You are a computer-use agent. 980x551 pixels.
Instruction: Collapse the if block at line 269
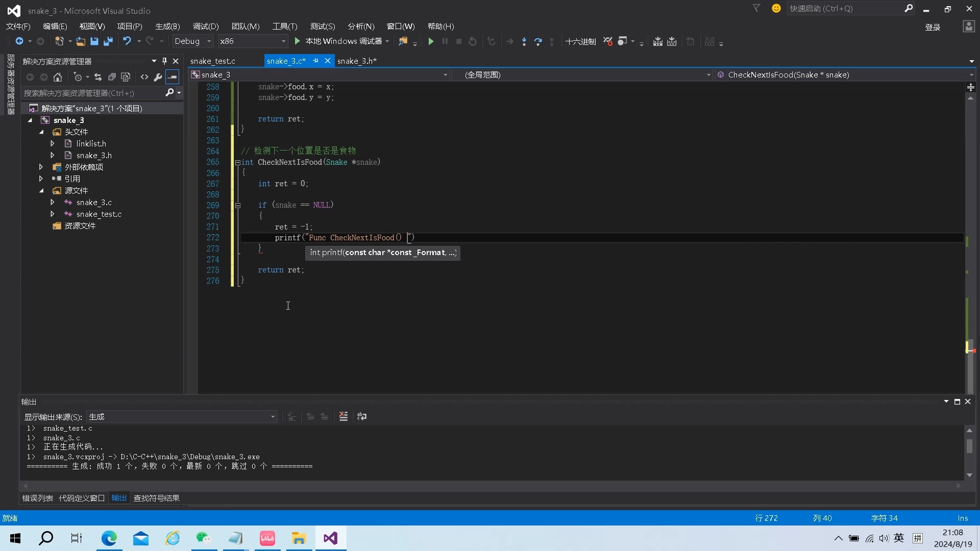237,206
